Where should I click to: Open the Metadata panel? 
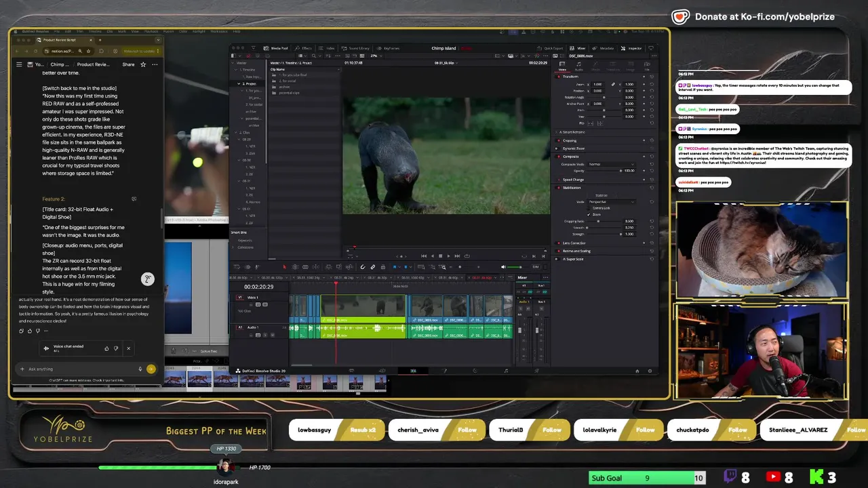pyautogui.click(x=604, y=48)
